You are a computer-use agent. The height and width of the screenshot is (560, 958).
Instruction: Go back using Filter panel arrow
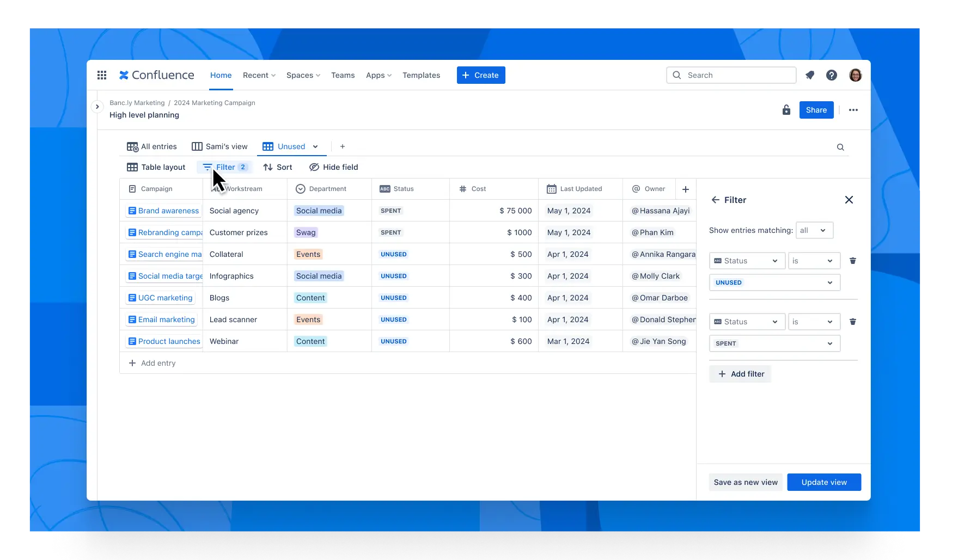click(x=715, y=200)
